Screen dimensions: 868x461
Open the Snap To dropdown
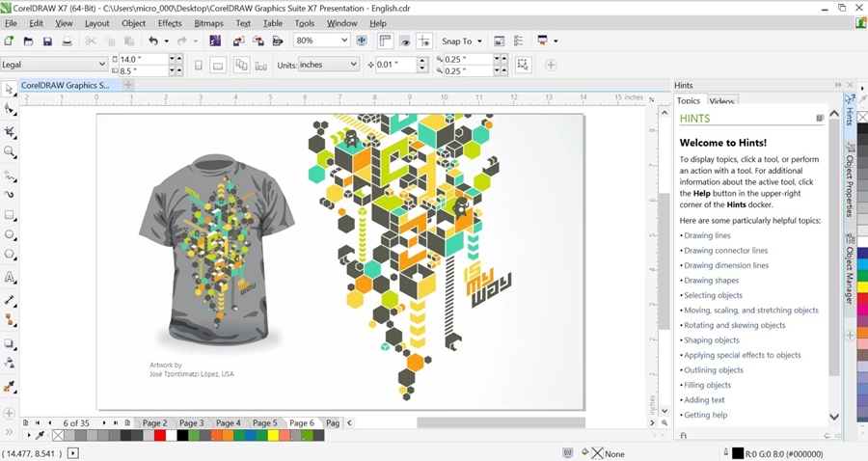pos(478,41)
